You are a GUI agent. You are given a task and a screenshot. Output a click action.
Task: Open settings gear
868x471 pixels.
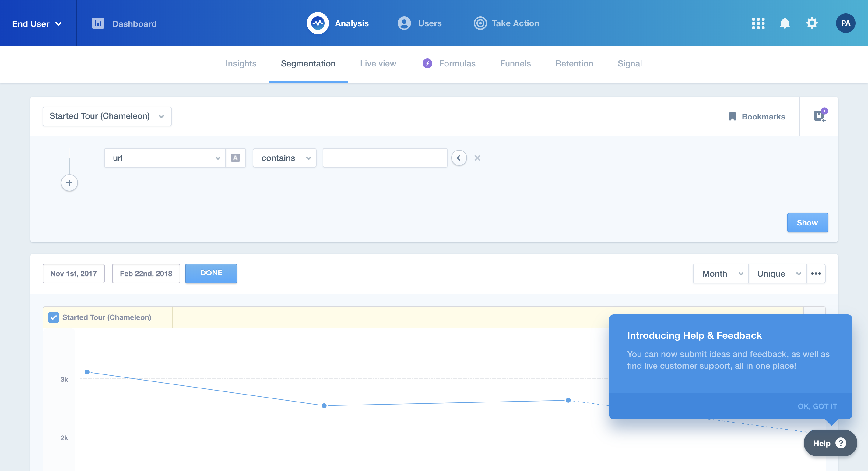[x=812, y=23]
